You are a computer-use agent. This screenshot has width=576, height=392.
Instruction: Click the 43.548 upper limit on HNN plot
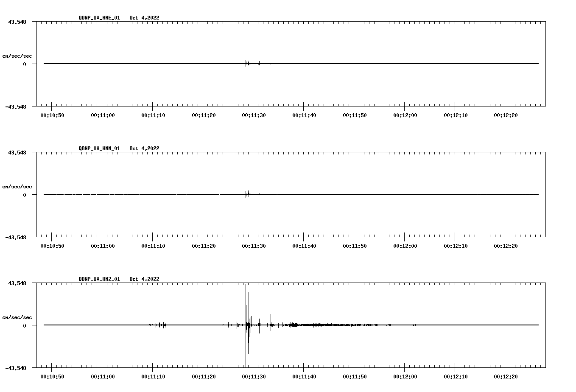tap(17, 152)
